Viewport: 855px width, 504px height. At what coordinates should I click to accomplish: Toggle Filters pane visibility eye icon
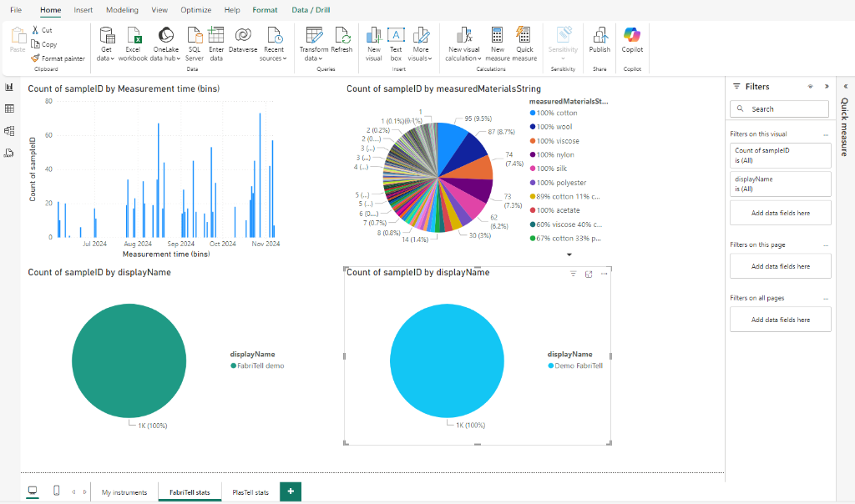811,87
